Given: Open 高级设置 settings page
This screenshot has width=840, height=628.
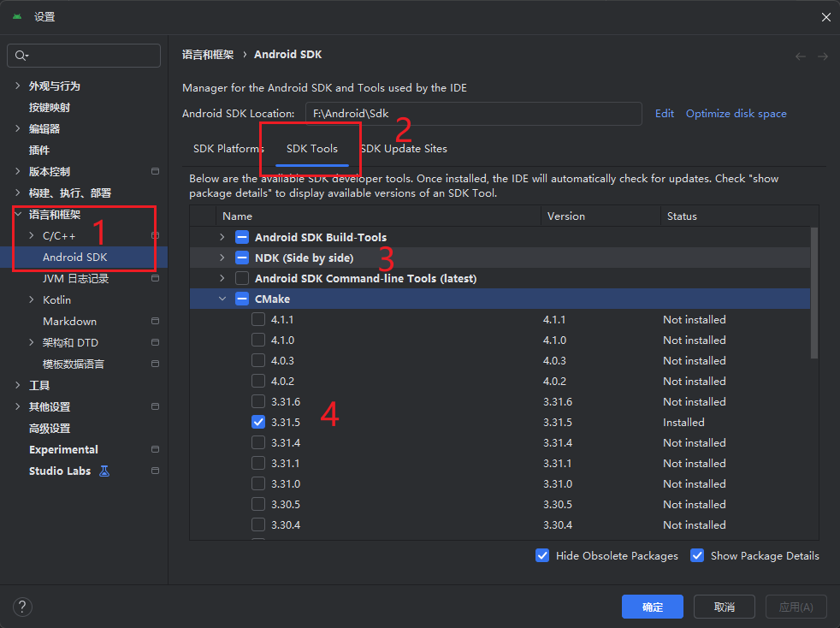Looking at the screenshot, I should click(50, 428).
